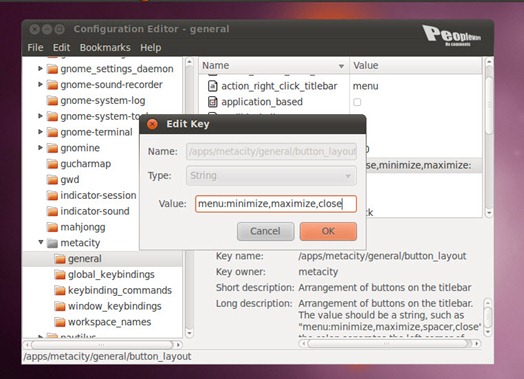The image size is (524, 379).
Task: Click the open metacity folder icon
Action: coord(52,243)
